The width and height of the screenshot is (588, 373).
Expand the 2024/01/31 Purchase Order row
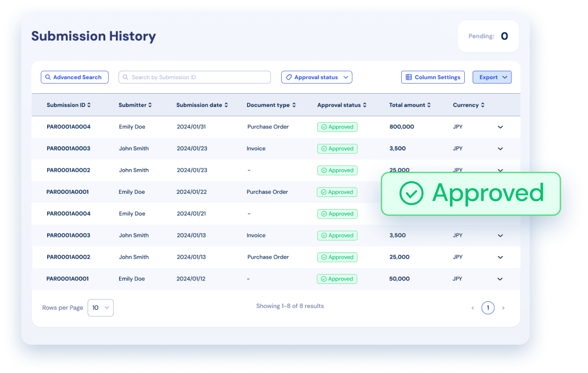click(500, 127)
